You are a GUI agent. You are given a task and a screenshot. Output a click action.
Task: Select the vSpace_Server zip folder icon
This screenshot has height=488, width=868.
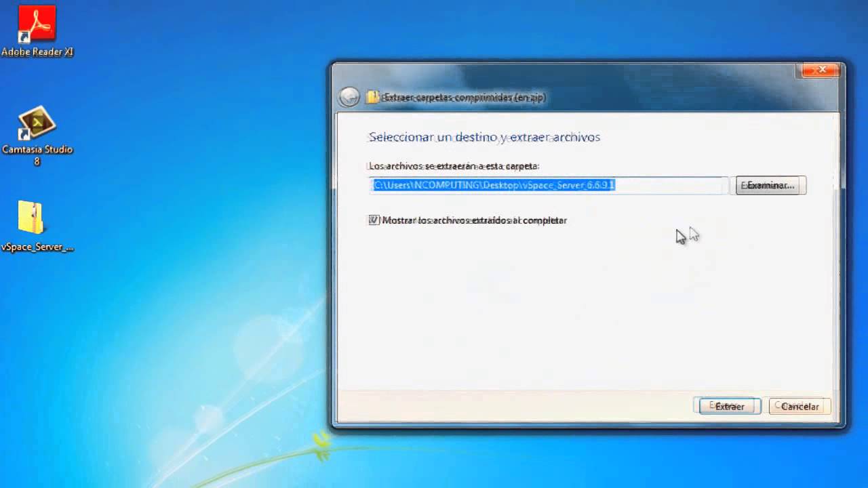pos(37,226)
